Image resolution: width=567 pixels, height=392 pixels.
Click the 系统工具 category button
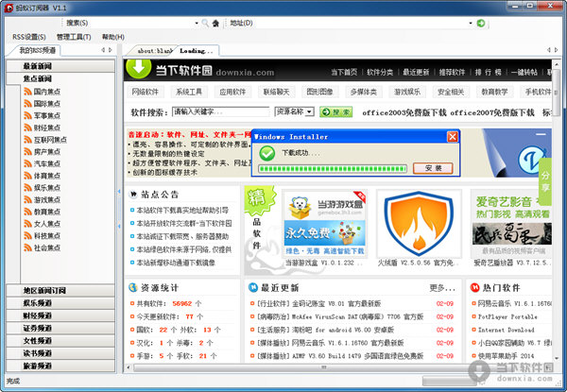189,92
